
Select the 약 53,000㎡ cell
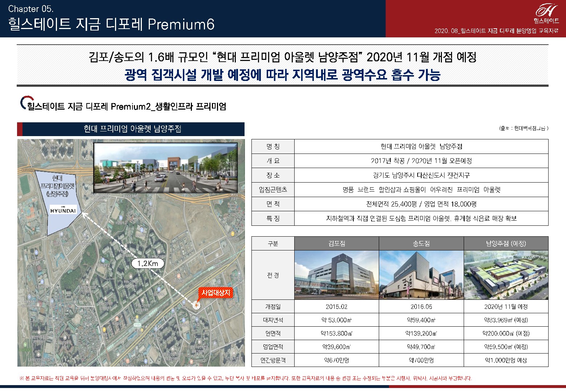point(336,320)
